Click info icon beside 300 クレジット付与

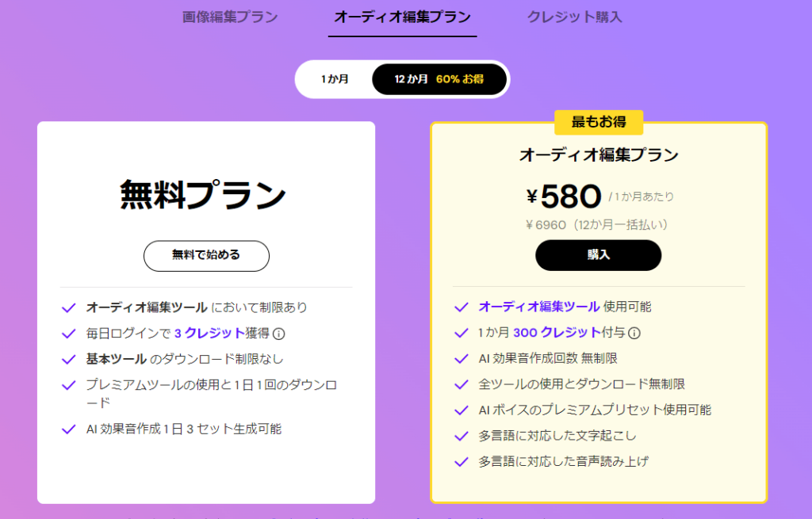coord(634,334)
